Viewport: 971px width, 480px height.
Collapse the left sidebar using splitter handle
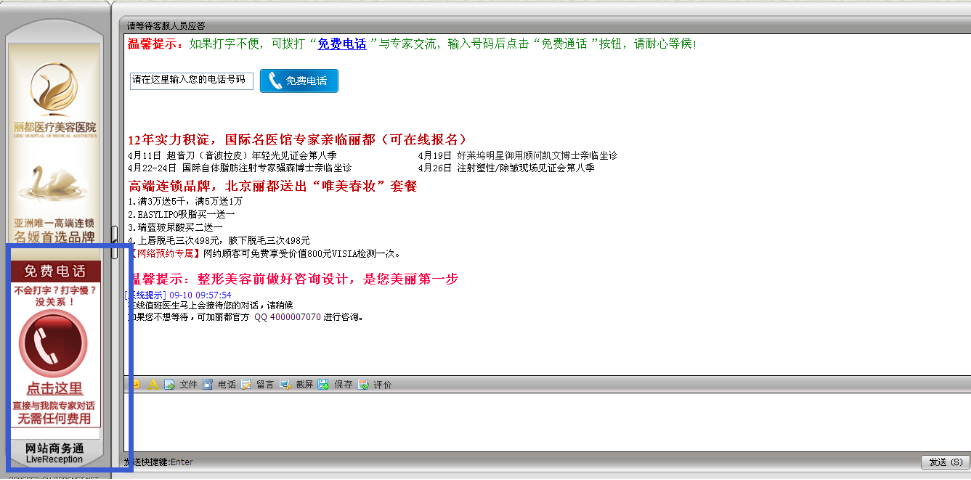(x=114, y=236)
